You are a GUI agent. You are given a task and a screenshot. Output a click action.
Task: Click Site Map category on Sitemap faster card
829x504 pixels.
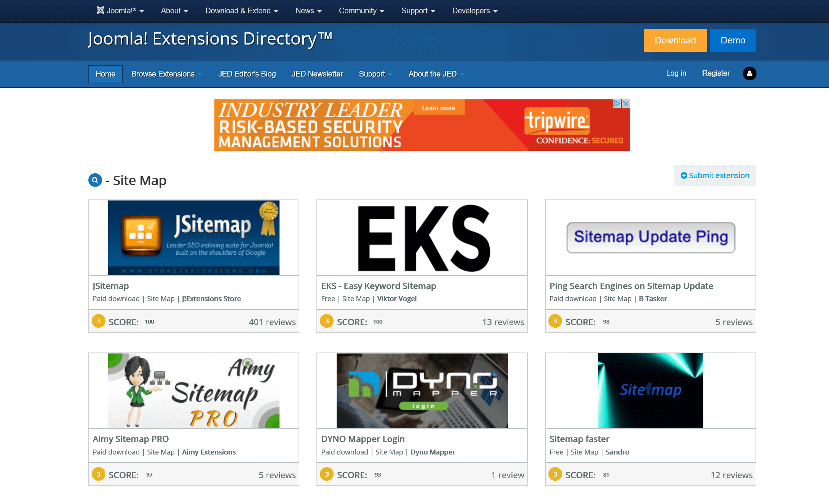[x=584, y=452]
